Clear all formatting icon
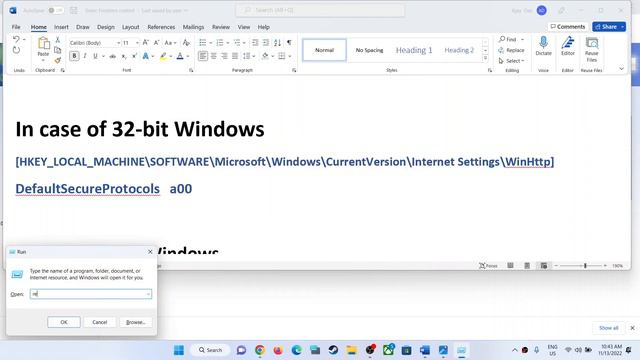This screenshot has width=640, height=360. coord(186,42)
